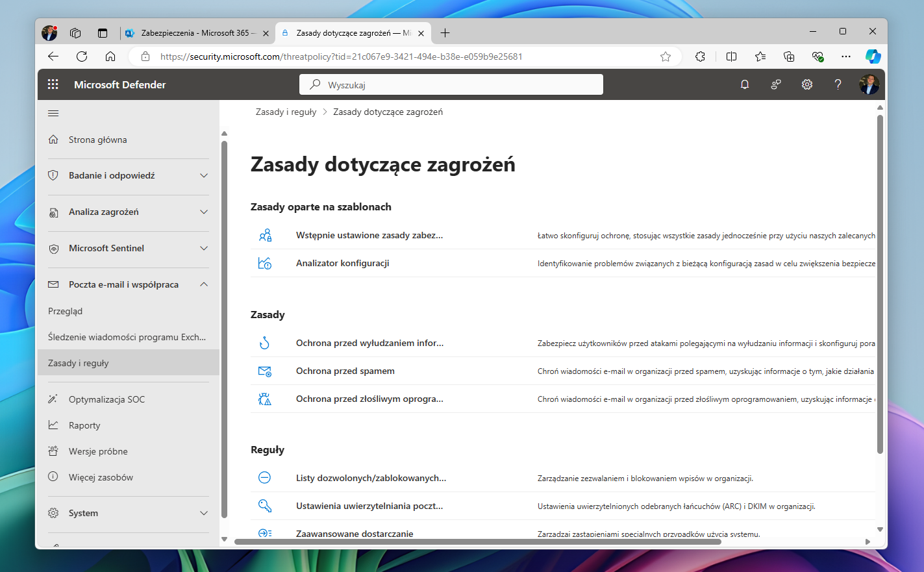Open a new browser tab with plus
Viewport: 924px width, 572px height.
coord(445,33)
